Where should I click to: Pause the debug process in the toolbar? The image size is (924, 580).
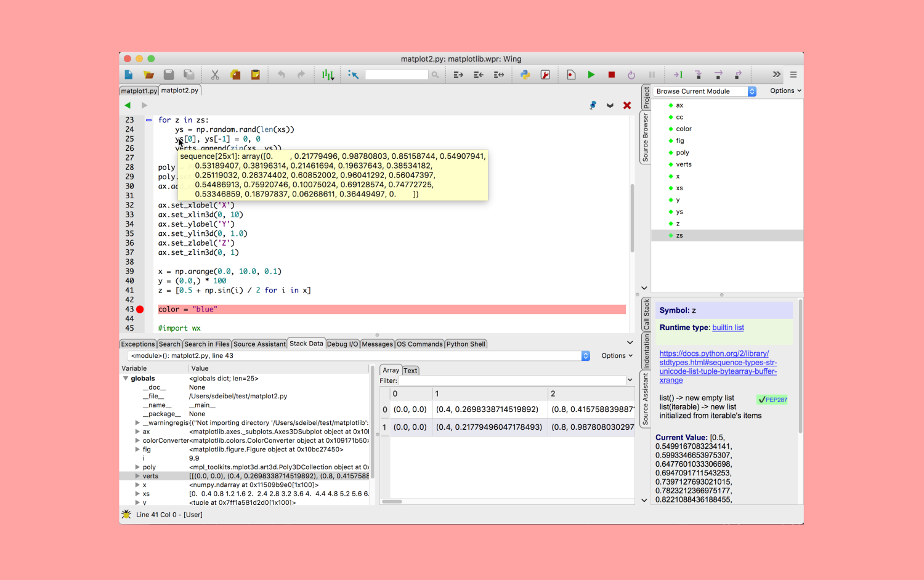pyautogui.click(x=652, y=75)
